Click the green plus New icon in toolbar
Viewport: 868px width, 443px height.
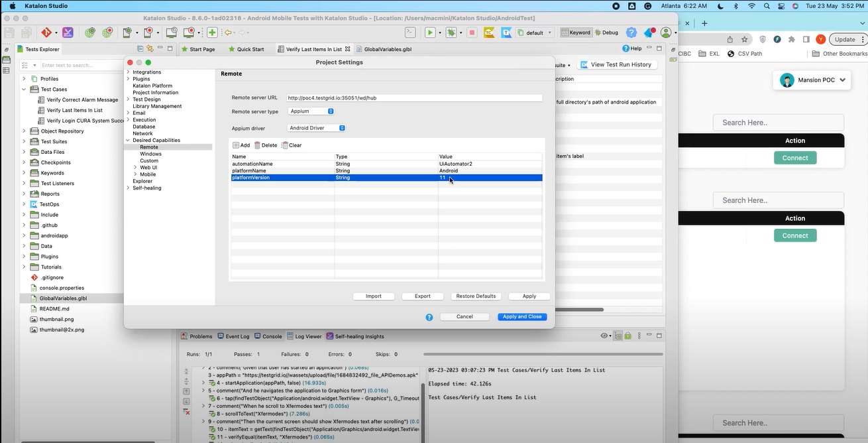(x=212, y=32)
